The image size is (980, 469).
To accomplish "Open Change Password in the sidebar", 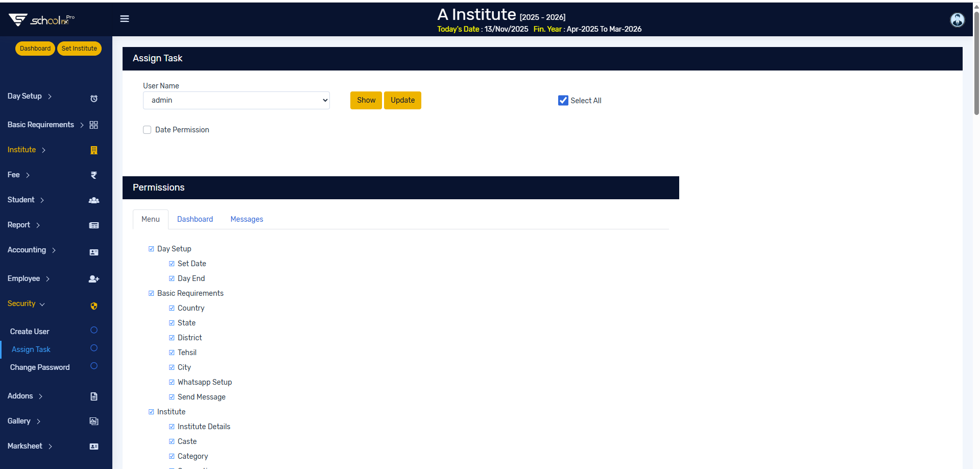I will click(x=40, y=367).
